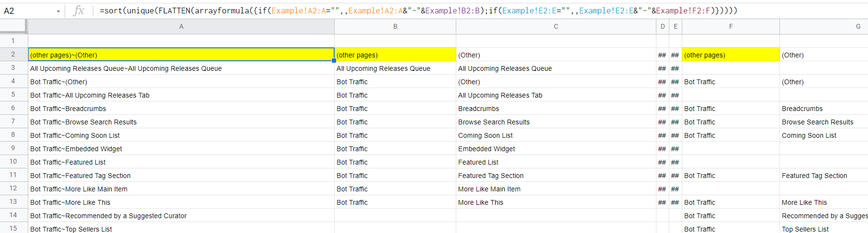
Task: Select 'Breadcrumbs' in column G
Action: point(824,108)
